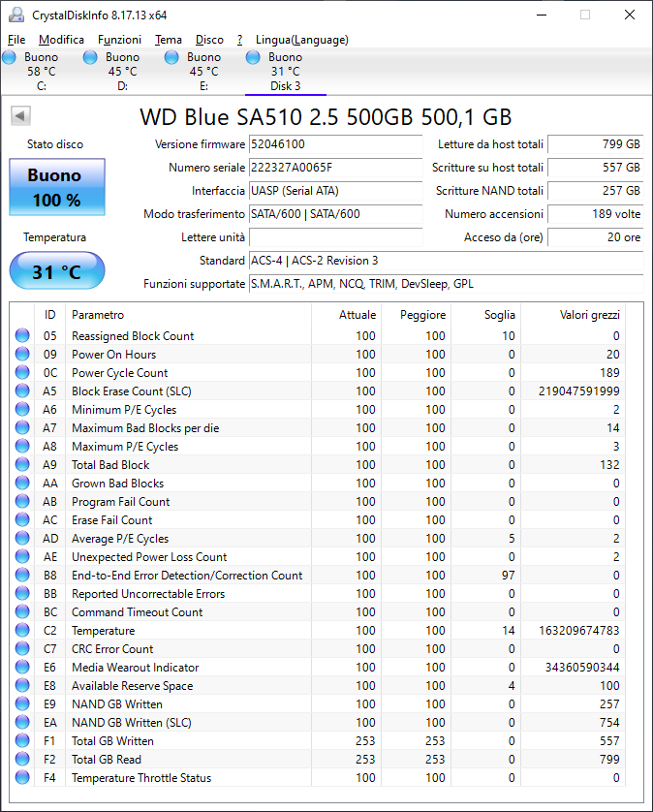Click the WD Blue SA510 disk title

pos(326,117)
